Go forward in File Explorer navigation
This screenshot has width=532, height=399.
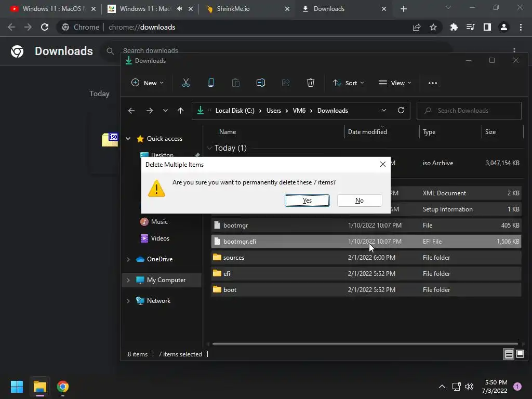[x=149, y=111]
